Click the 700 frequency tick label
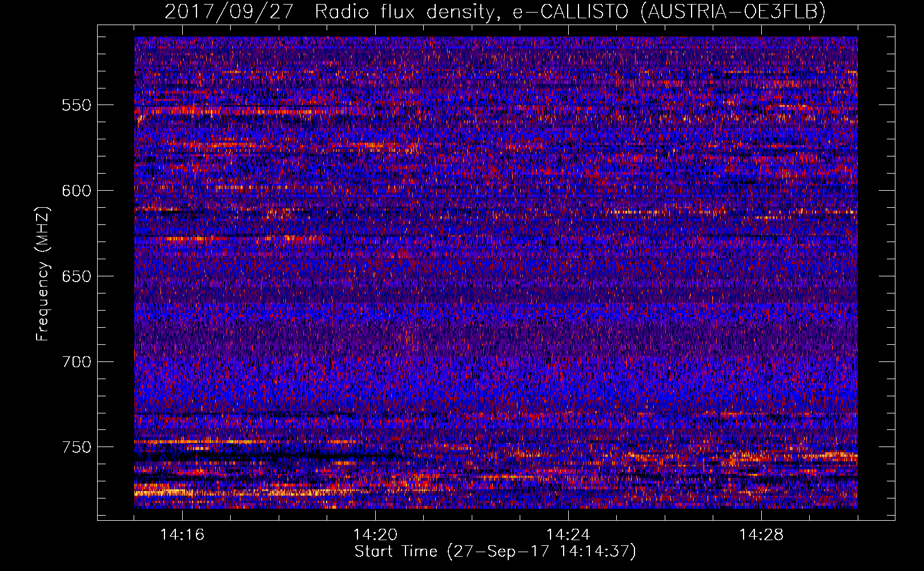 coord(77,362)
